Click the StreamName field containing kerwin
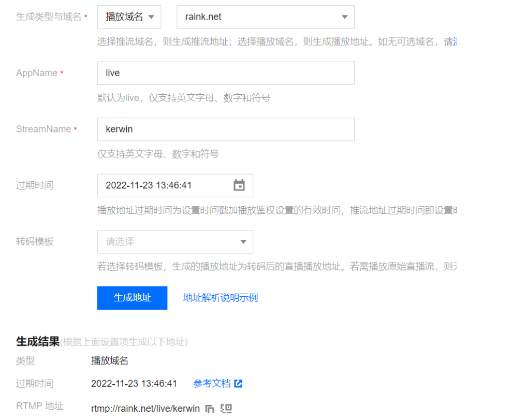This screenshot has width=512, height=420. click(226, 129)
